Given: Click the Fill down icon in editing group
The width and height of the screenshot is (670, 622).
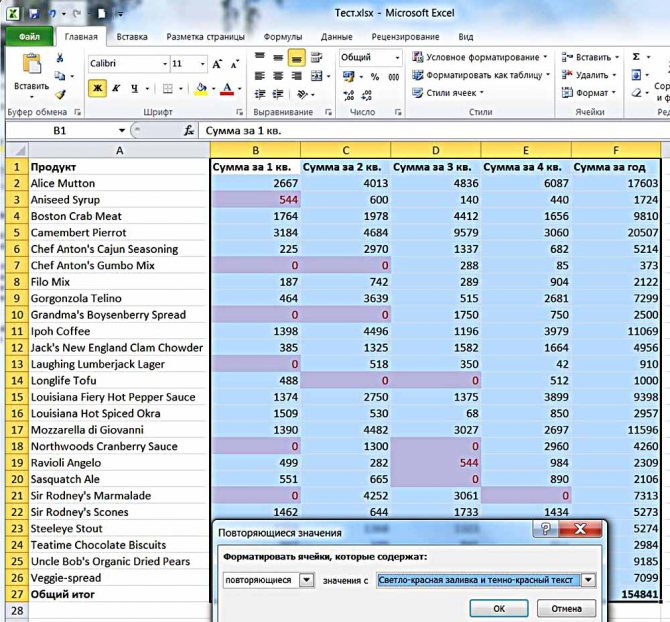Looking at the screenshot, I should 636,75.
